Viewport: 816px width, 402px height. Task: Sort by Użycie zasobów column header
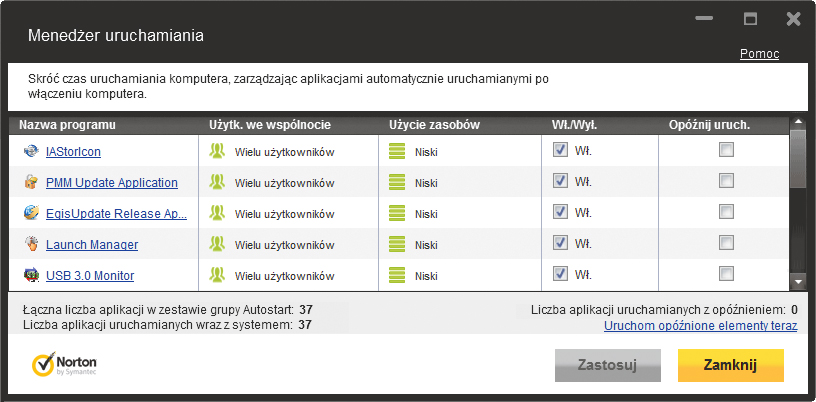(435, 125)
